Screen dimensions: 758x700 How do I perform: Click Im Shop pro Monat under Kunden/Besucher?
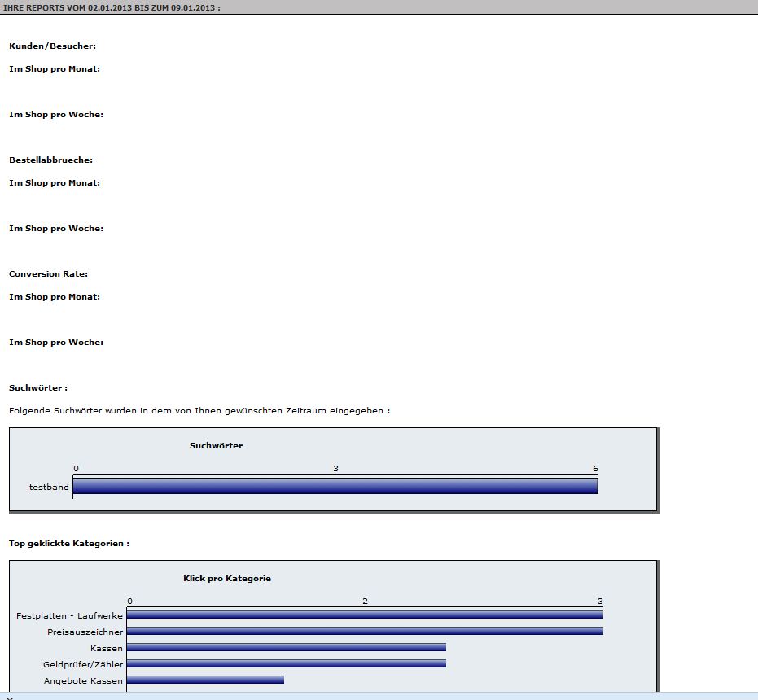tap(55, 69)
